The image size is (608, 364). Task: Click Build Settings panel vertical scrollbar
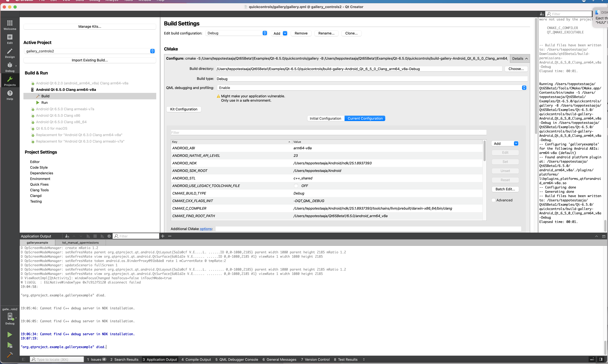[536, 76]
